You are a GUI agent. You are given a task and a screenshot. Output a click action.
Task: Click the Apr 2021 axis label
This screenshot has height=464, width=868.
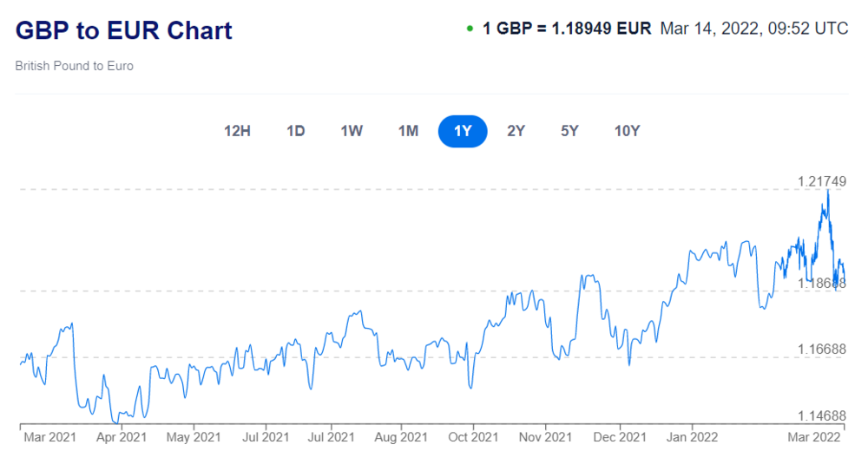coord(121,437)
